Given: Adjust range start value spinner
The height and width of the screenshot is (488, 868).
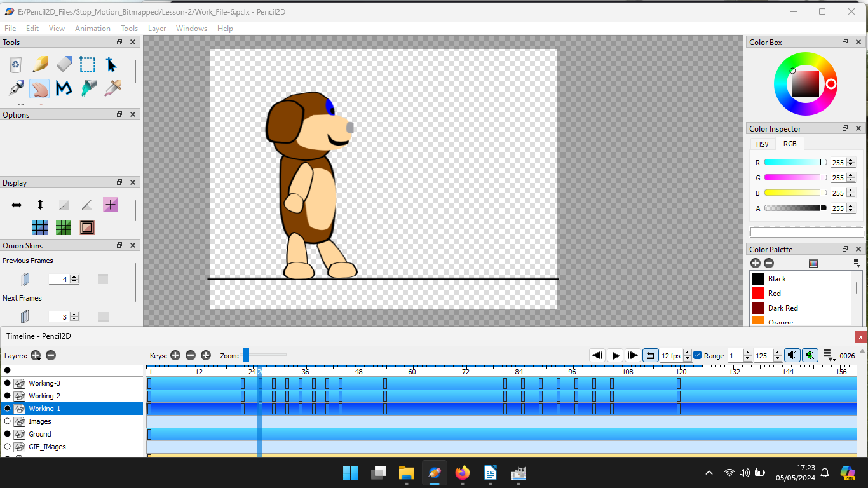Looking at the screenshot, I should (748, 355).
